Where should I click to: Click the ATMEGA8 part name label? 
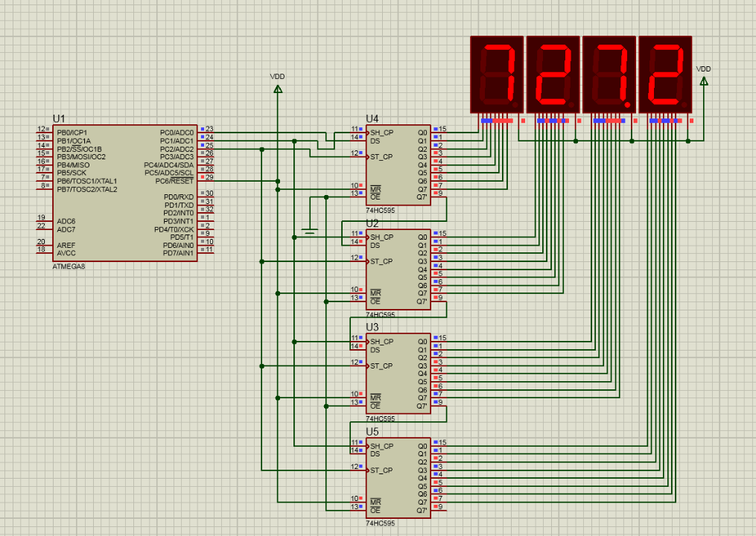point(69,267)
